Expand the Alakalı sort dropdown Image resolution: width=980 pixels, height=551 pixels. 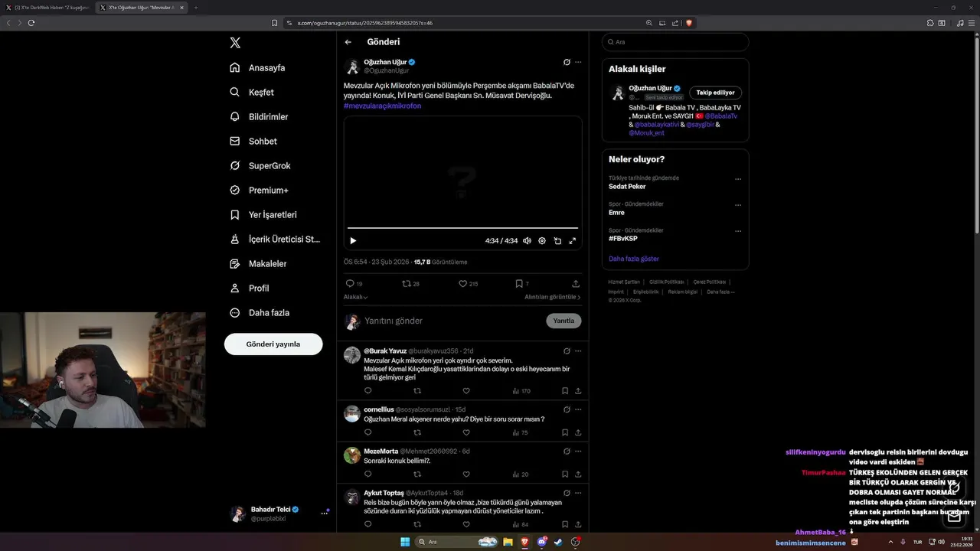tap(356, 297)
